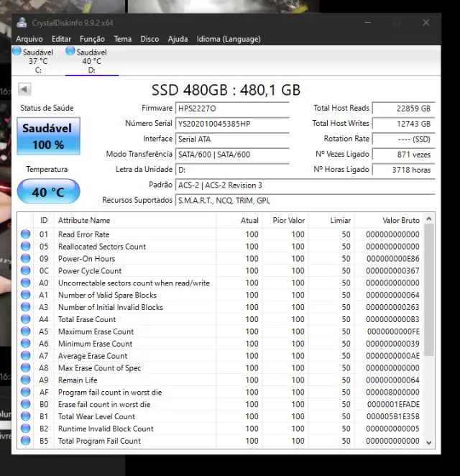Screen dimensions: 460x476
Task: Click the Pior Valor column header
Action: (x=285, y=221)
